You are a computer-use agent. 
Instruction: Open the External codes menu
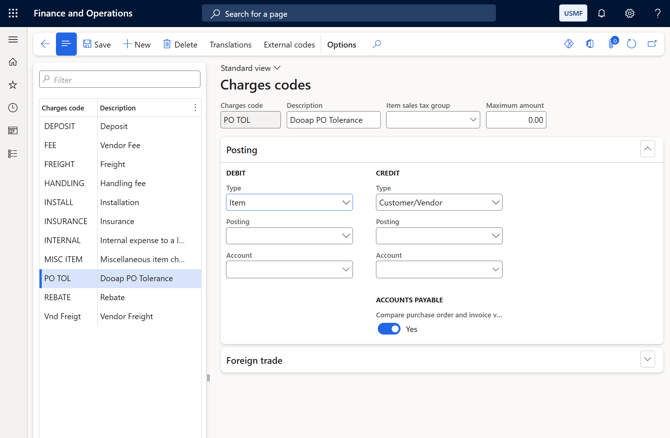click(x=289, y=45)
